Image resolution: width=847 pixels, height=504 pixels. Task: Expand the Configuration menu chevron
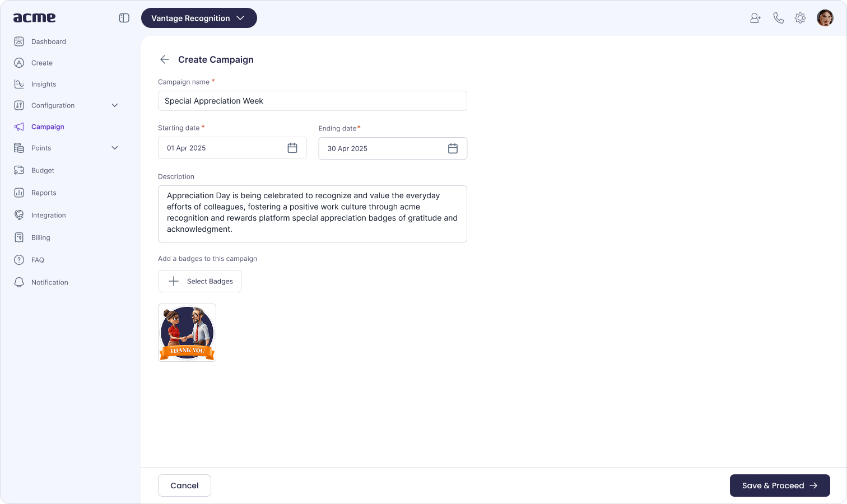tap(115, 105)
